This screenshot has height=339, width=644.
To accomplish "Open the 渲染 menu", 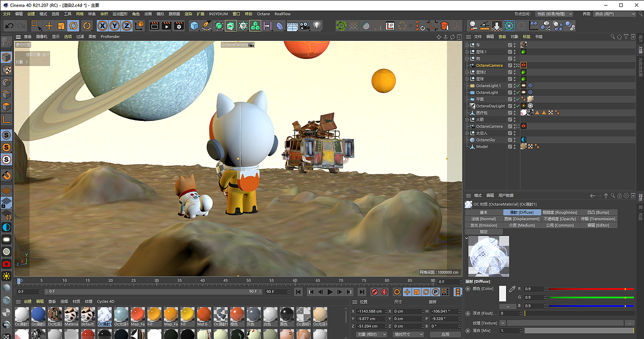I will click(188, 14).
